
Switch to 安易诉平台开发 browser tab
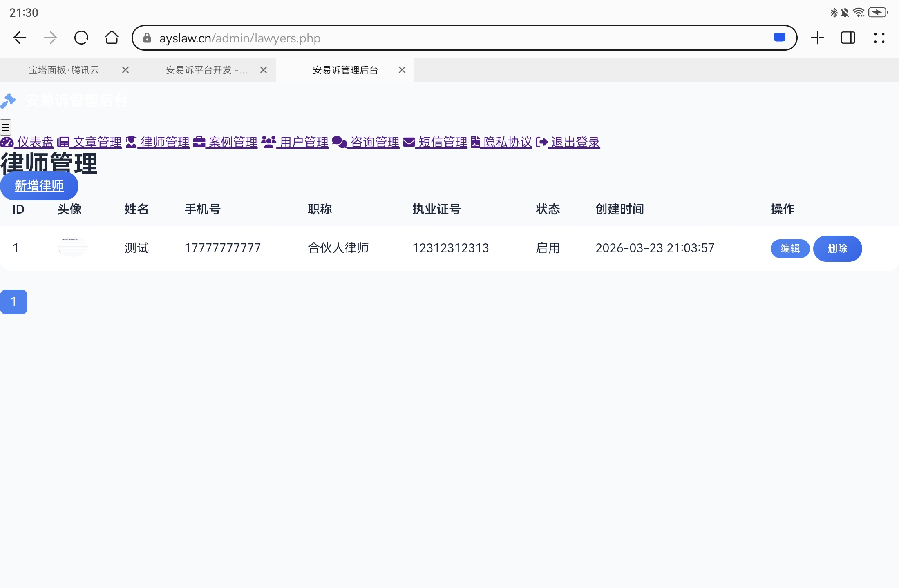pyautogui.click(x=207, y=70)
